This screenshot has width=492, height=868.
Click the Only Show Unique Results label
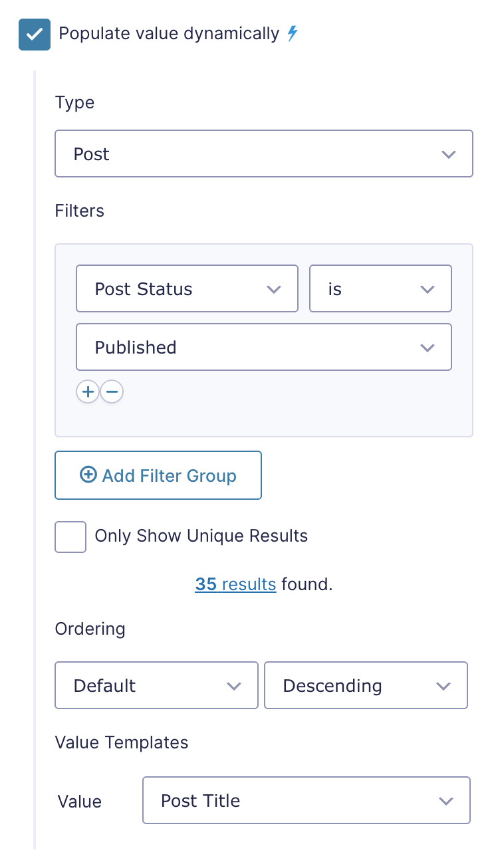(x=201, y=536)
